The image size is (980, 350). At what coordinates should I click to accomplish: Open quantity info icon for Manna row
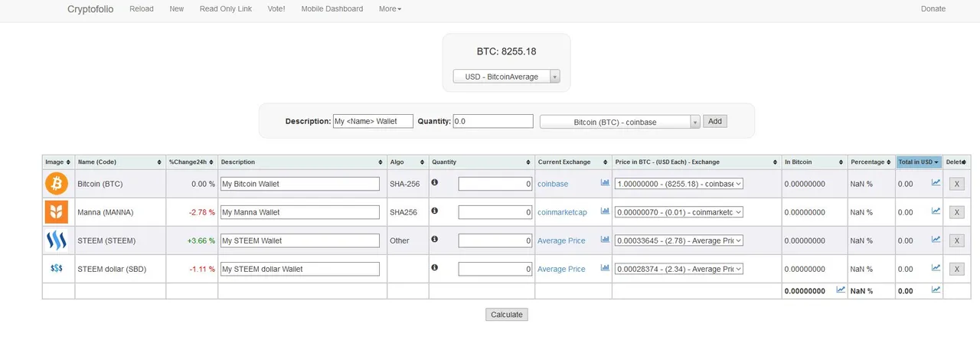click(x=435, y=211)
